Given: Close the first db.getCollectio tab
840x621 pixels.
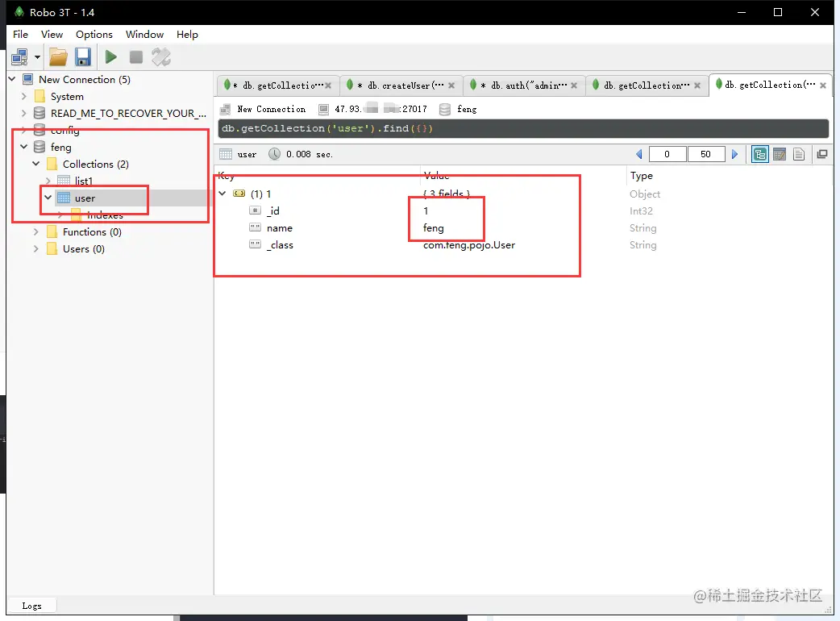Looking at the screenshot, I should pyautogui.click(x=328, y=85).
